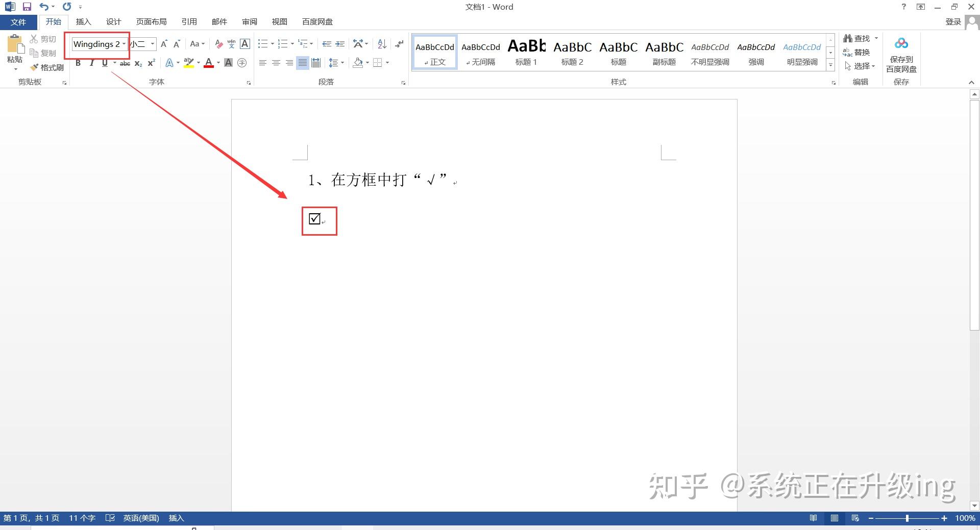Viewport: 980px width, 530px height.
Task: Toggle italic formatting
Action: pos(91,62)
